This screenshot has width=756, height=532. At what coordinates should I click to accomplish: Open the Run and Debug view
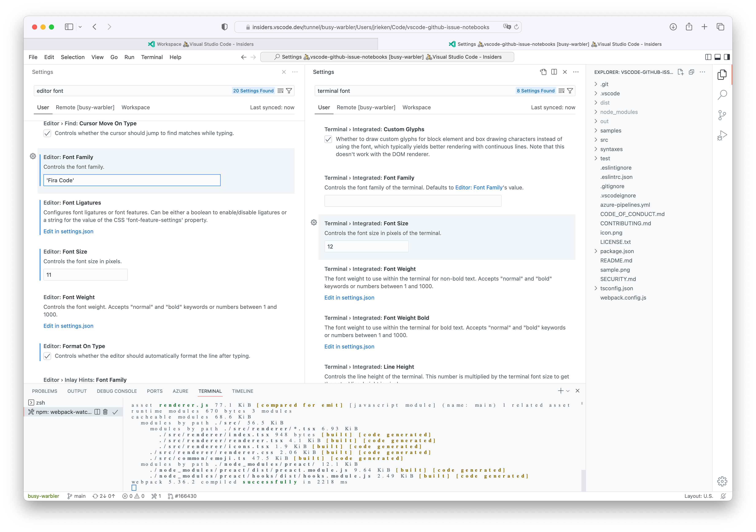pos(722,135)
